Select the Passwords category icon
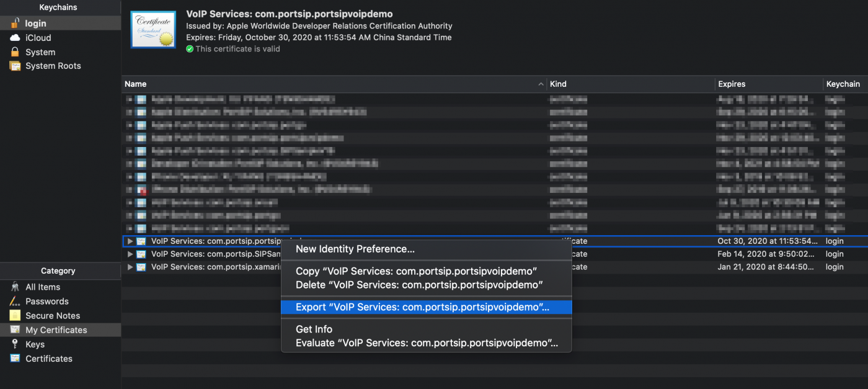 click(15, 302)
